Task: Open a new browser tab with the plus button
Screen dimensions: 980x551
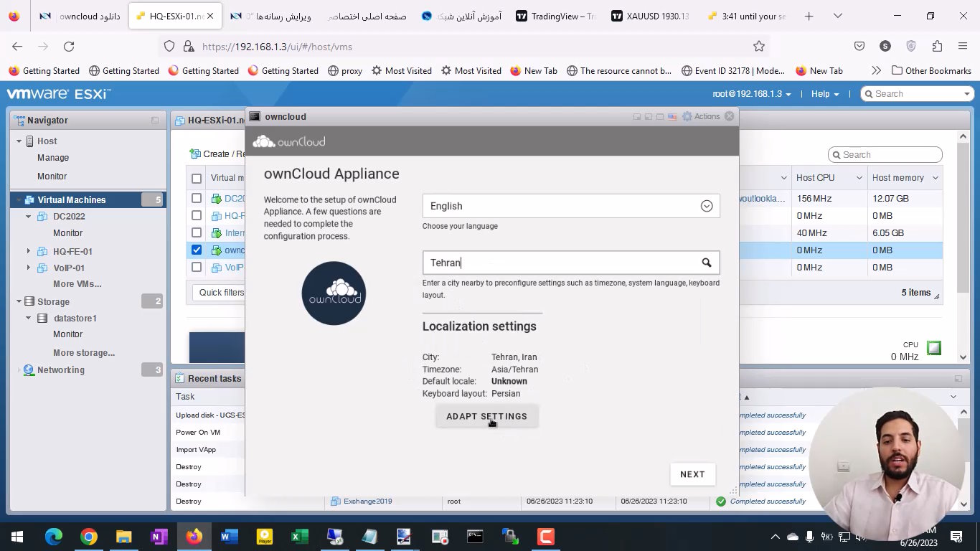Action: point(809,16)
